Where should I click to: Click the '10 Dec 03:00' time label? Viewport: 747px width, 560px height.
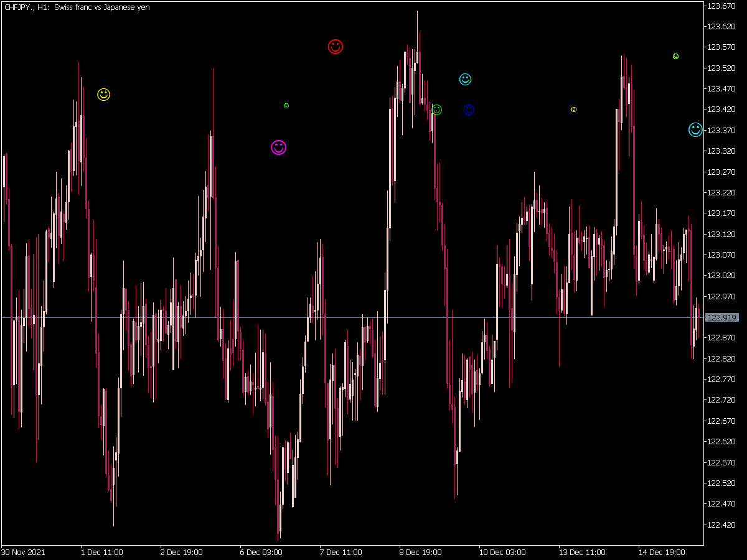(502, 552)
